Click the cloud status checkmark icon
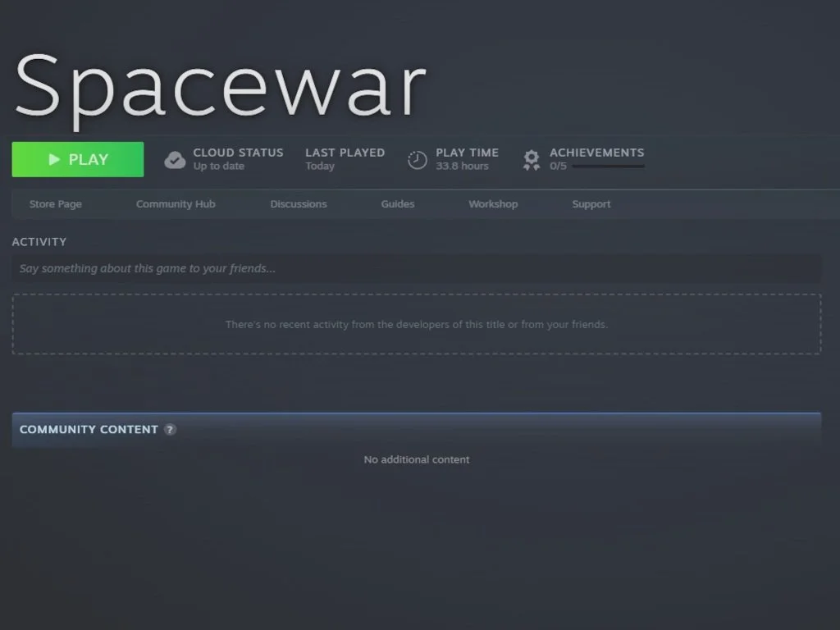The image size is (840, 630). 175,160
